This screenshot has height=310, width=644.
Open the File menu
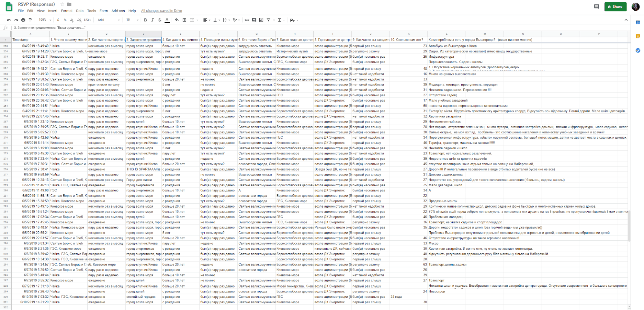21,11
